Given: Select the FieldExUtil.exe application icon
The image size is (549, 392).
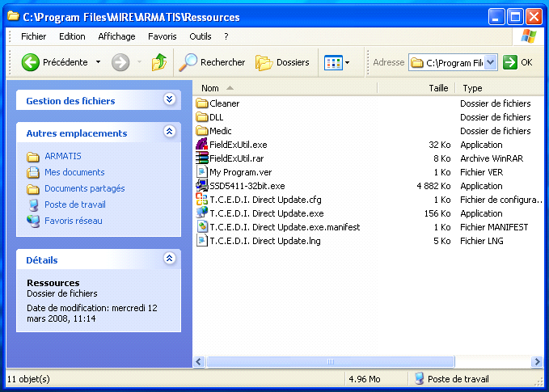Looking at the screenshot, I should [x=202, y=144].
